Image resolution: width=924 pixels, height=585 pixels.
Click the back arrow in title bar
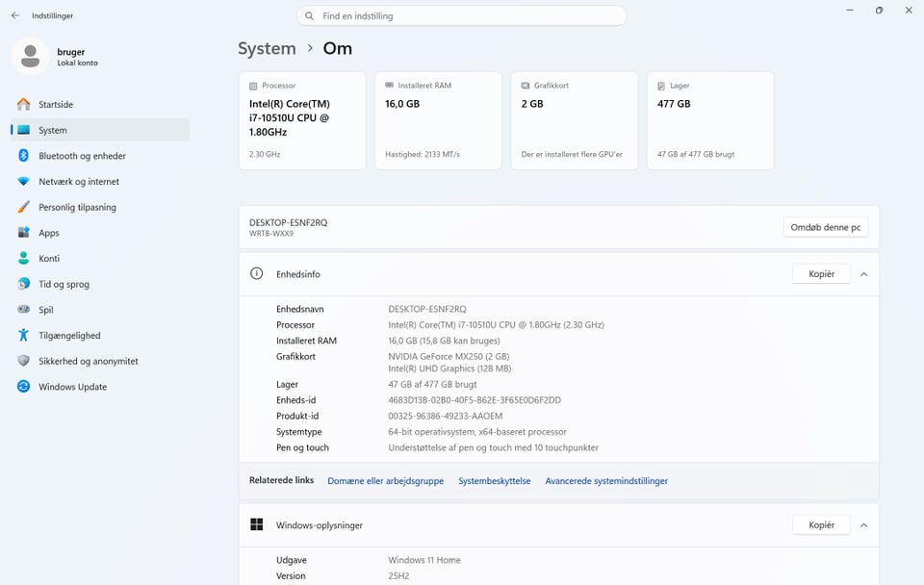[15, 16]
